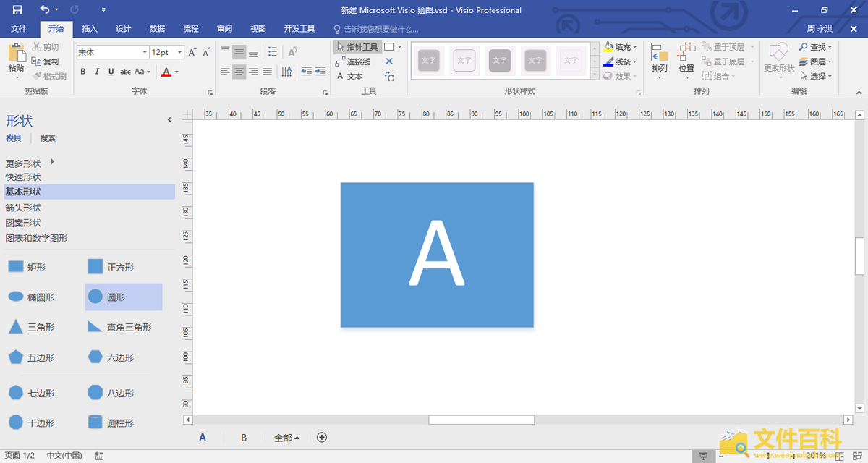
Task: Apply the first shape style thumbnail
Action: (429, 61)
